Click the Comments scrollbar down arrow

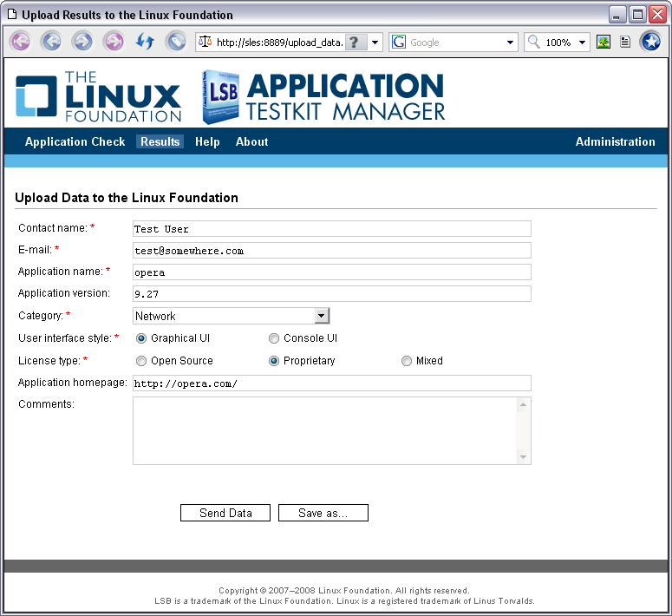point(523,457)
